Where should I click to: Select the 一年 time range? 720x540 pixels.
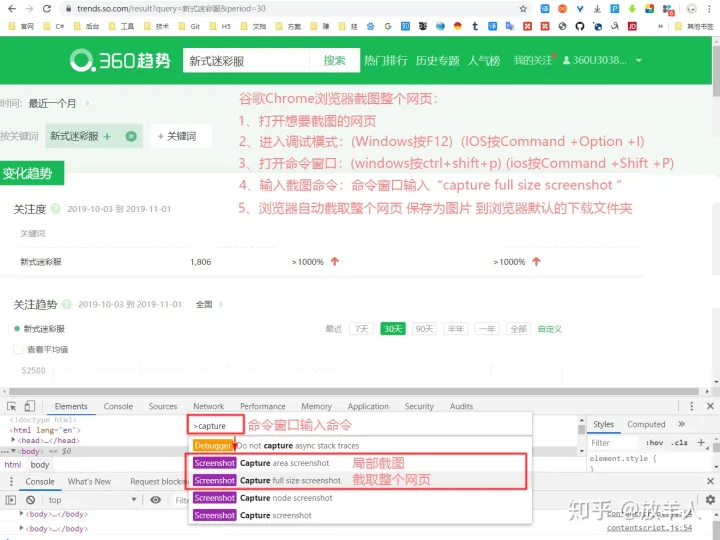487,329
